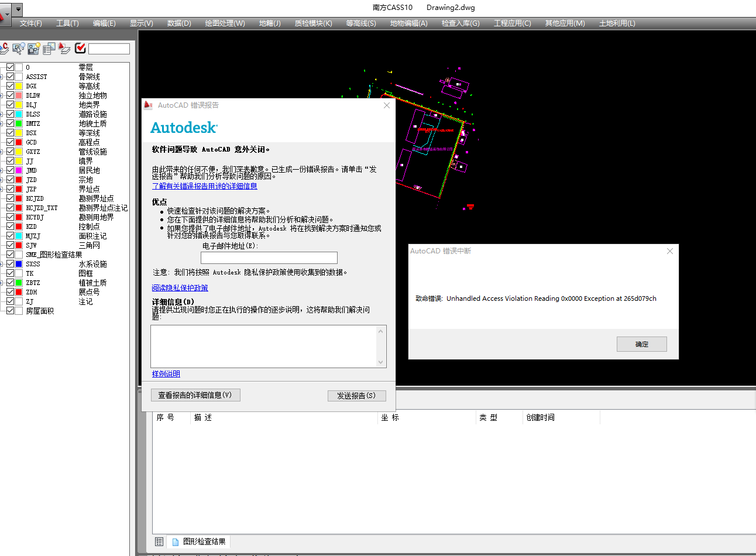Toggle the DLDW 独立地物 layer checkbox

pyautogui.click(x=10, y=95)
